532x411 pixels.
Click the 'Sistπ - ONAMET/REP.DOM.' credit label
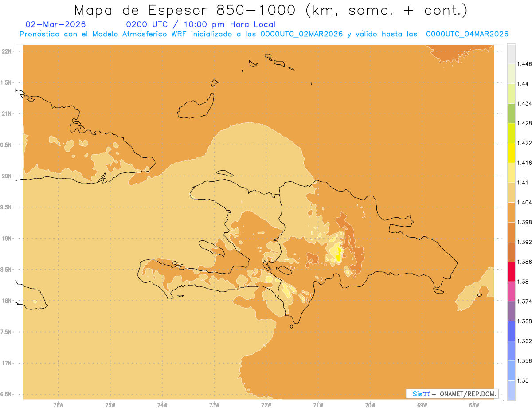pyautogui.click(x=452, y=394)
